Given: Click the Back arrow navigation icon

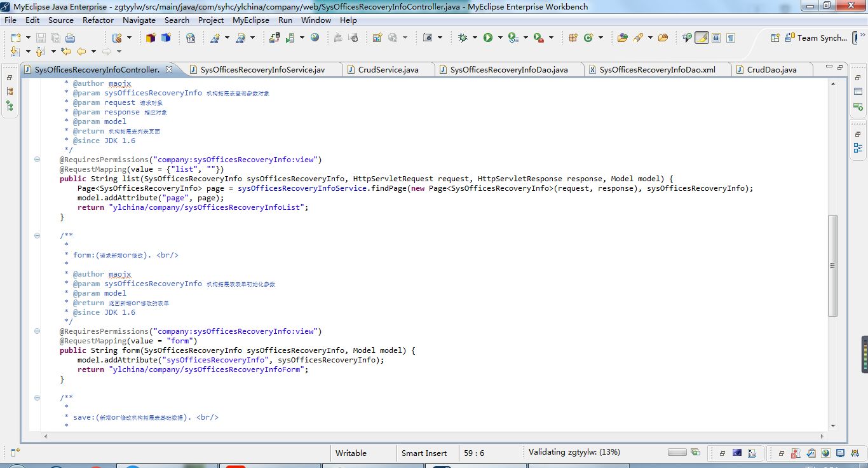Looking at the screenshot, I should [x=81, y=52].
